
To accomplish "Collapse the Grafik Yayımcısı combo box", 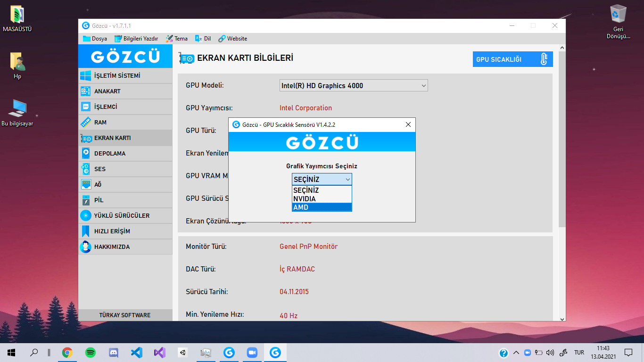I will point(322,179).
